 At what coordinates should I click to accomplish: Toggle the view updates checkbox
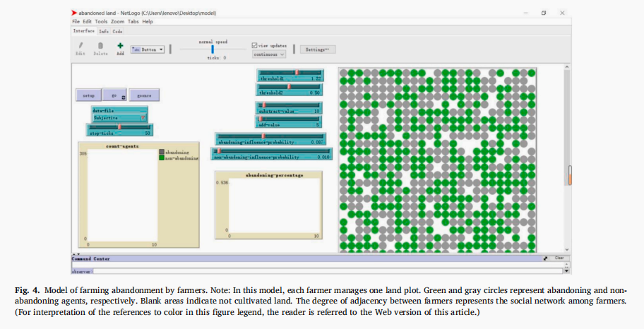point(255,45)
